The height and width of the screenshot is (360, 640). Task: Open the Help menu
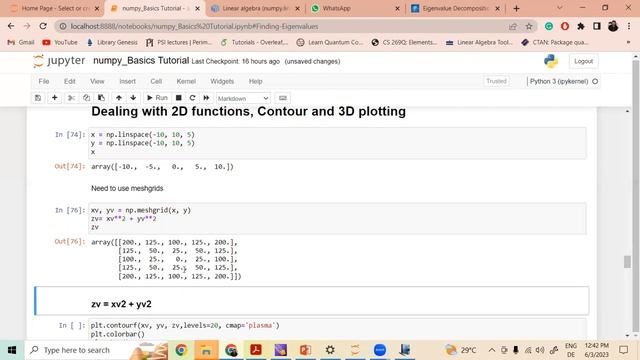pyautogui.click(x=256, y=81)
